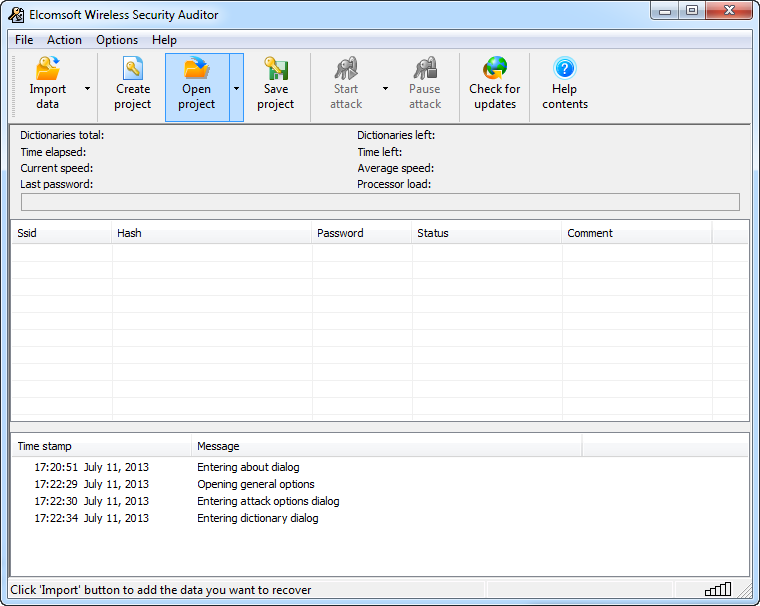Image resolution: width=760 pixels, height=606 pixels.
Task: Expand the Start attack dropdown arrow
Action: click(385, 88)
